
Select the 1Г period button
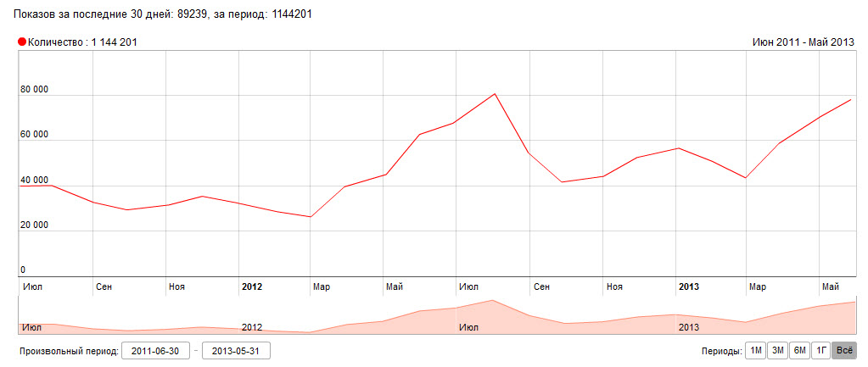(820, 350)
